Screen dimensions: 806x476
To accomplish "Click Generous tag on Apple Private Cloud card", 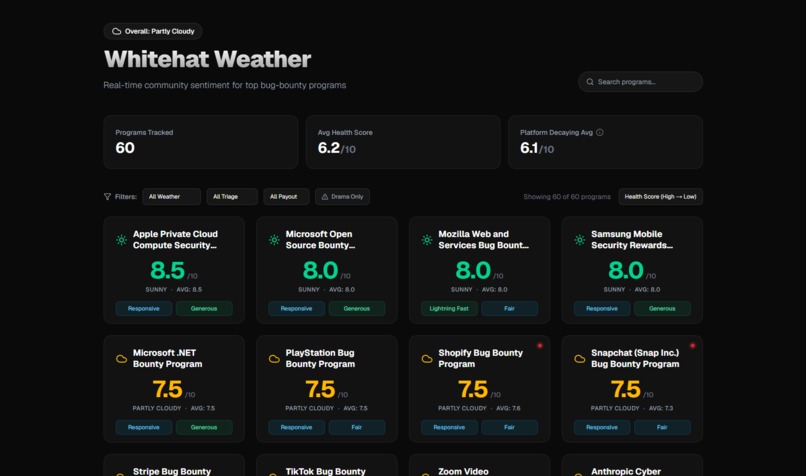I will click(204, 308).
